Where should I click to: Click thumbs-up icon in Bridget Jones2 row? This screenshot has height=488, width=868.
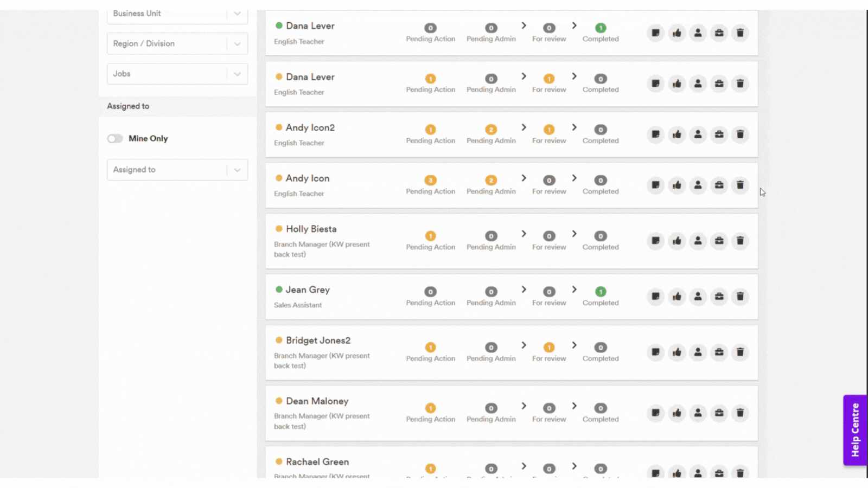[677, 352]
